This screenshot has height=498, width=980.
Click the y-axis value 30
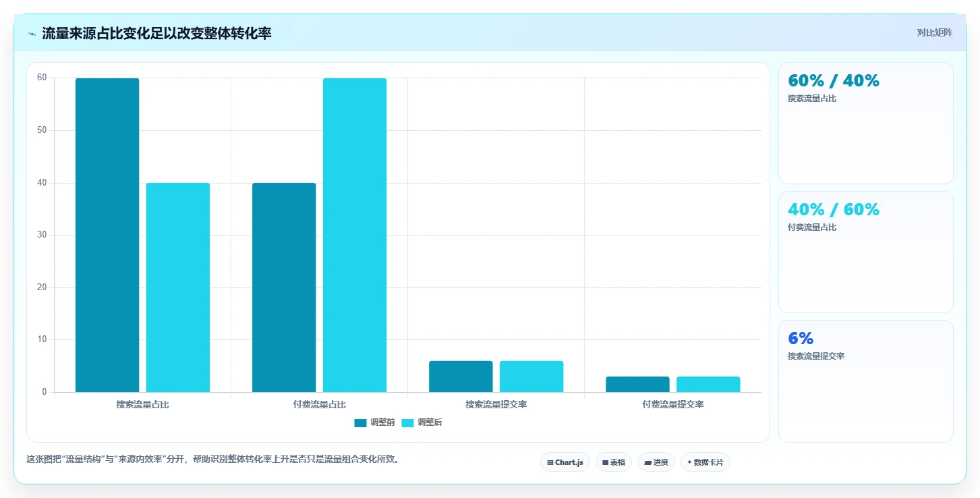(42, 235)
